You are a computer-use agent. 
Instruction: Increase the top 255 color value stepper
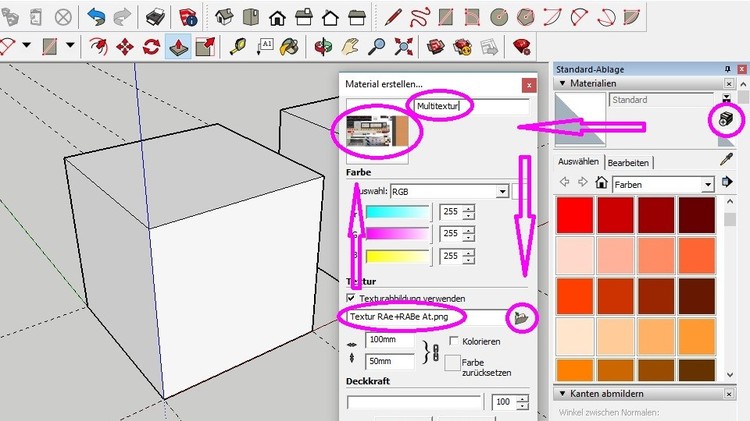click(x=469, y=208)
